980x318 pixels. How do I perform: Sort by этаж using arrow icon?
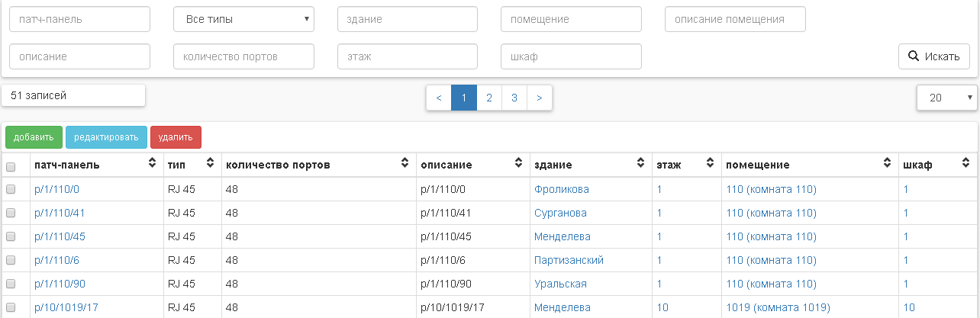710,164
